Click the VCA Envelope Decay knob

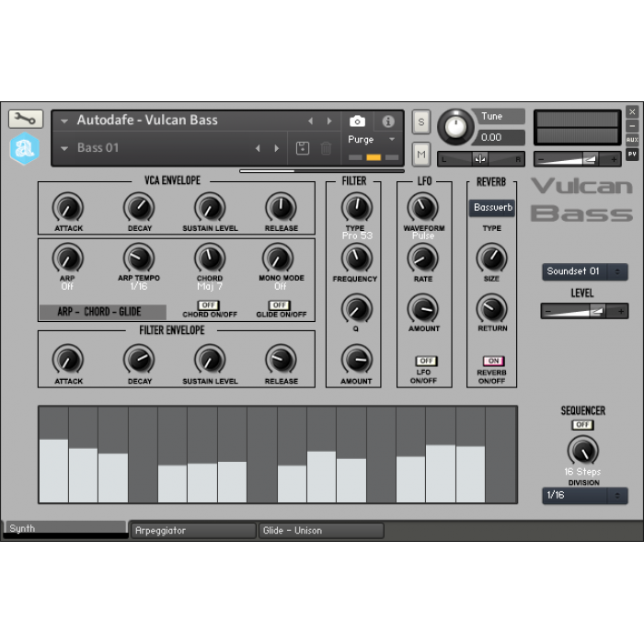(139, 208)
